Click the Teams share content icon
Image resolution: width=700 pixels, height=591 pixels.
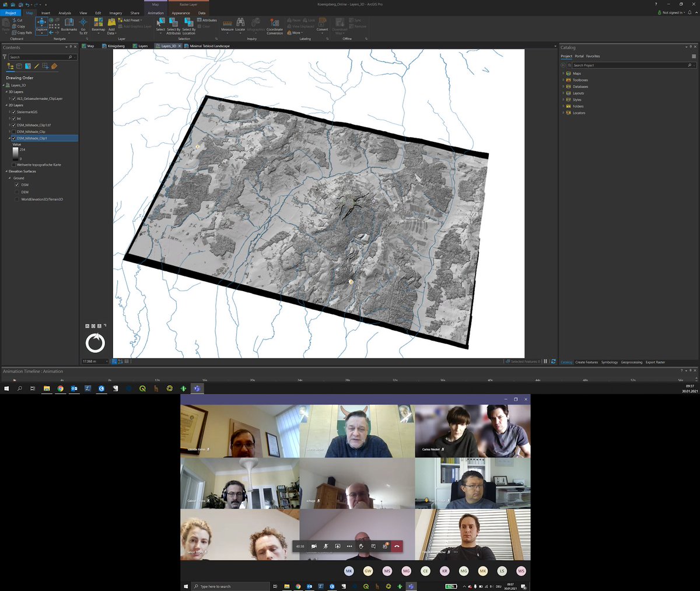click(338, 547)
